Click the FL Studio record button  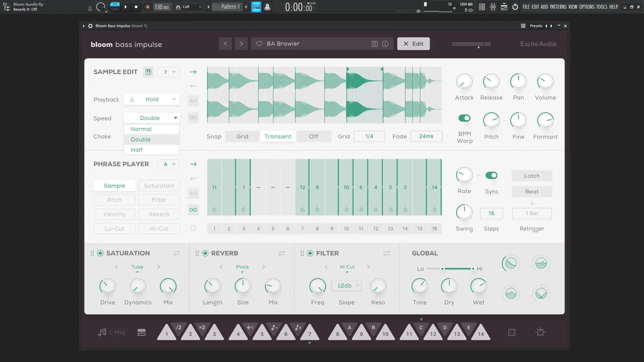[x=148, y=7]
